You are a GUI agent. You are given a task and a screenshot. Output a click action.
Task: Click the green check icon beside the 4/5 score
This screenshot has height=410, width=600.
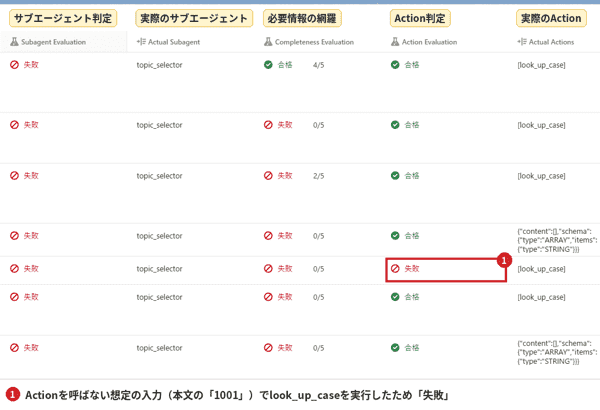268,65
